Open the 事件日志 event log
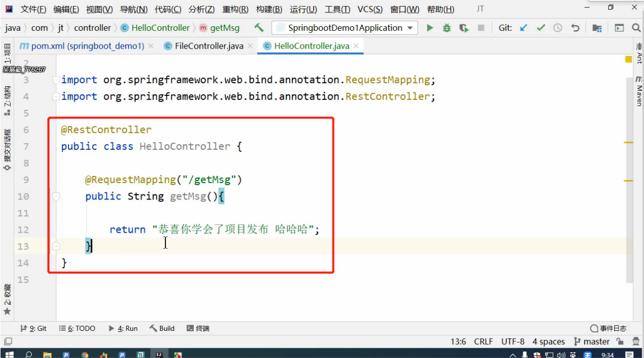Viewport: 644px width, 358px height. [608, 328]
